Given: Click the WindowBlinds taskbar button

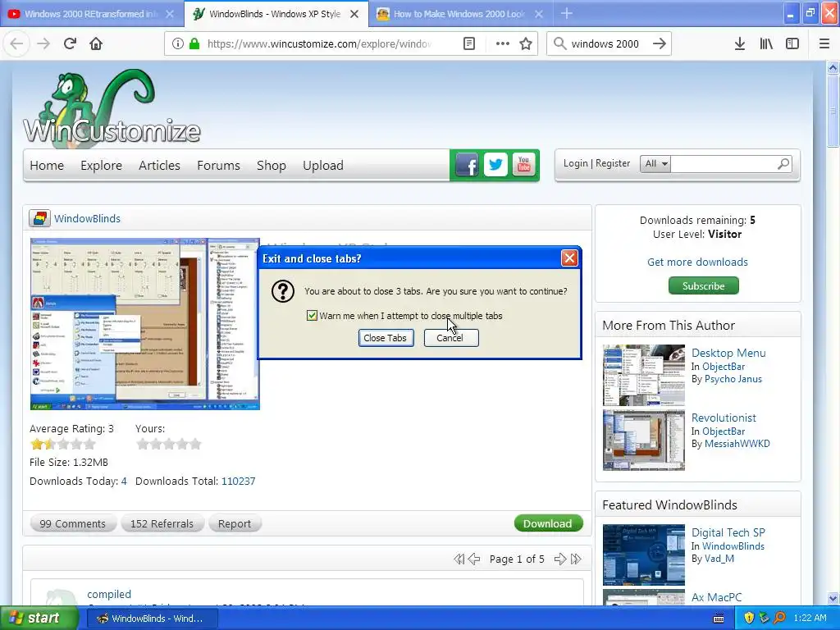Looking at the screenshot, I should pos(152,619).
